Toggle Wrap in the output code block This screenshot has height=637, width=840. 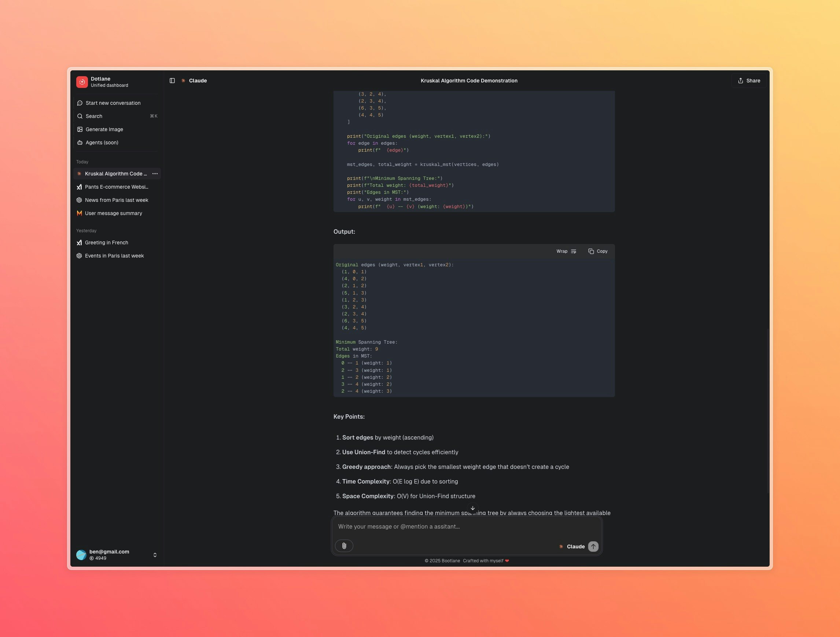pyautogui.click(x=566, y=251)
